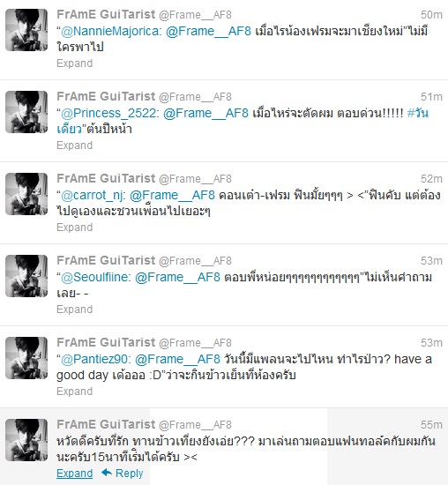Open the avatar on the 52m tweet
This screenshot has width=448, height=485.
pyautogui.click(x=26, y=194)
